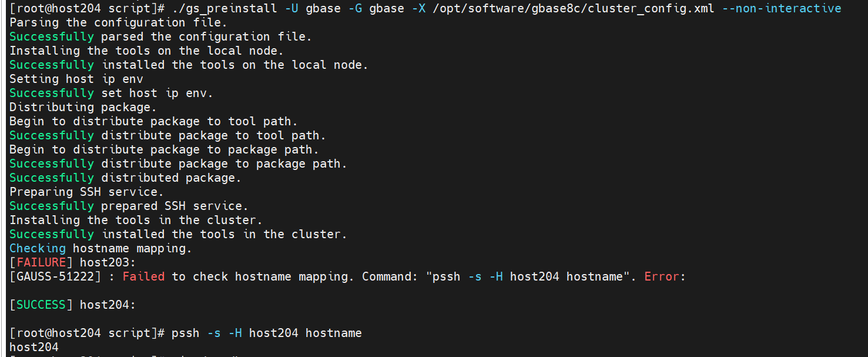
Task: Click the green SUCCESS label for host204
Action: click(x=41, y=305)
